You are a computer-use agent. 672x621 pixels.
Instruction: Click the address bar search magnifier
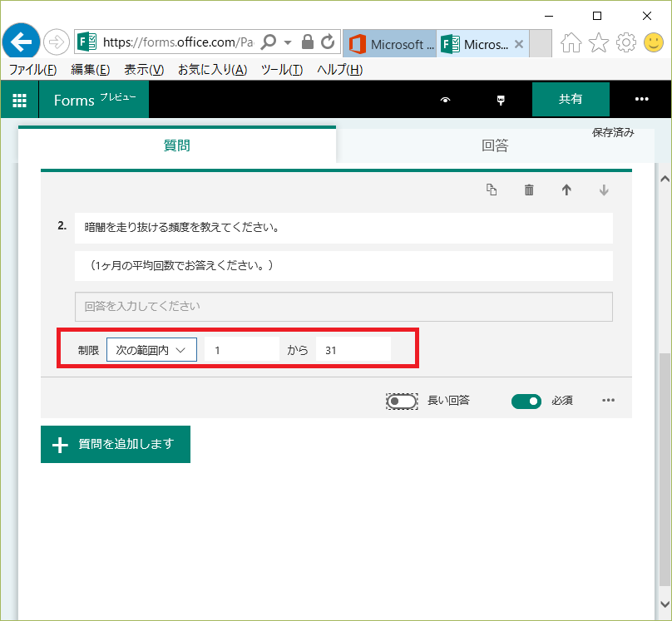point(269,42)
